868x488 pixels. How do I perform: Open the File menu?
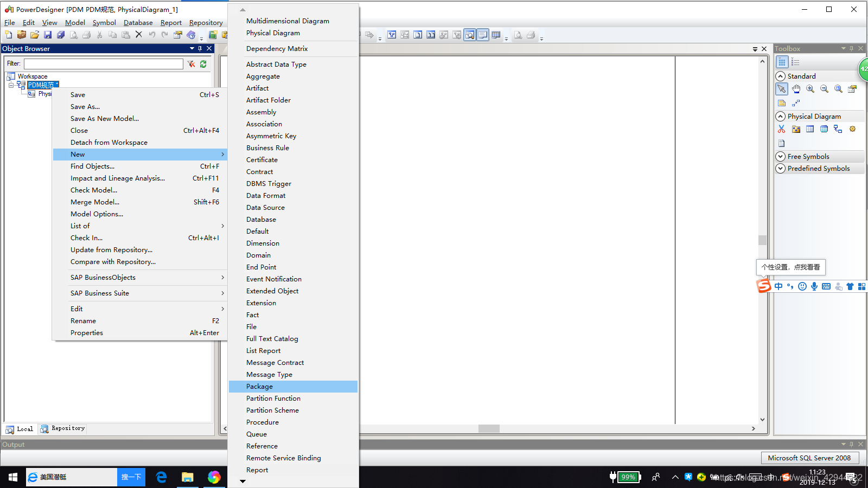pyautogui.click(x=10, y=22)
